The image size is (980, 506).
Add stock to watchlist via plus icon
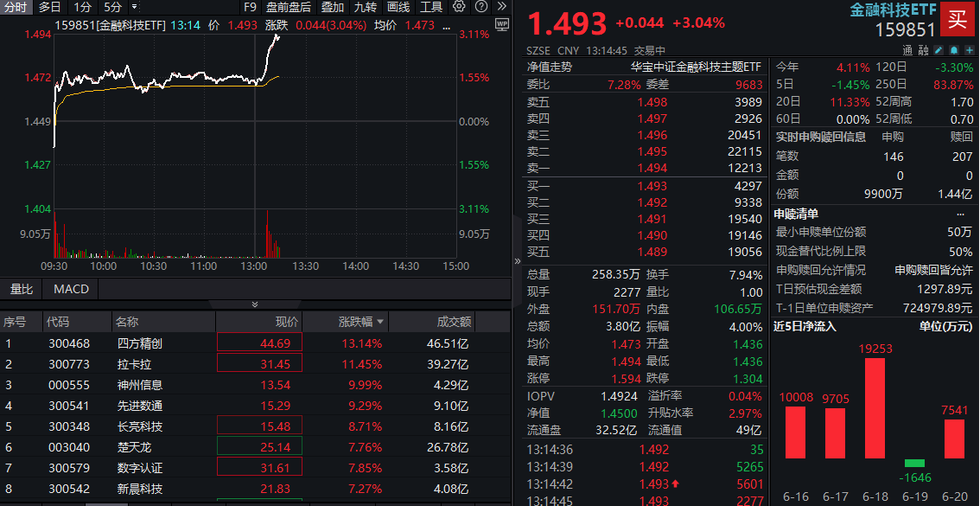coord(970,50)
